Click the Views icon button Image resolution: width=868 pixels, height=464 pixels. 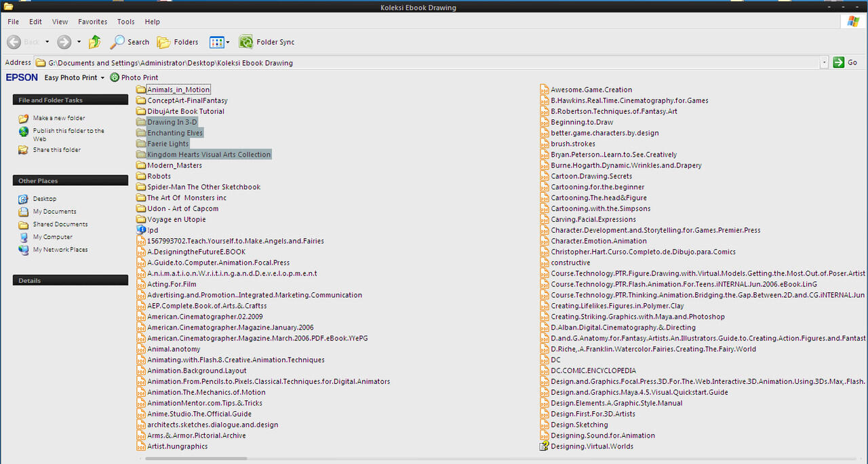tap(216, 42)
